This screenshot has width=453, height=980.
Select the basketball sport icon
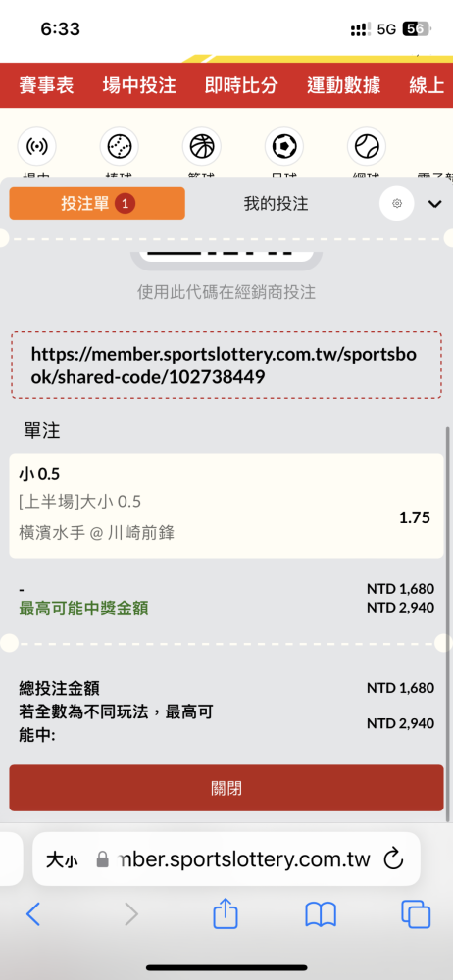[x=201, y=146]
